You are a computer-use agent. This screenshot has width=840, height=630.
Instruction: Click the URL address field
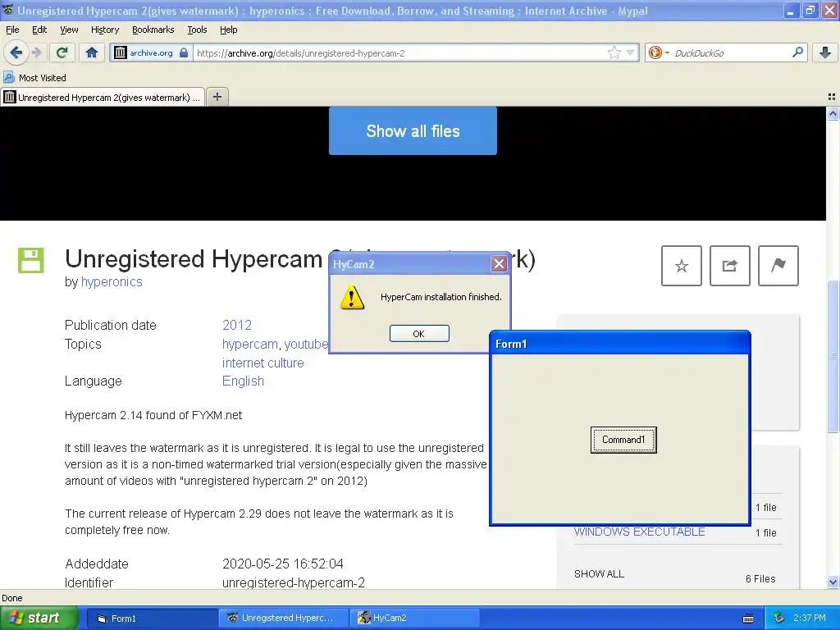click(399, 52)
